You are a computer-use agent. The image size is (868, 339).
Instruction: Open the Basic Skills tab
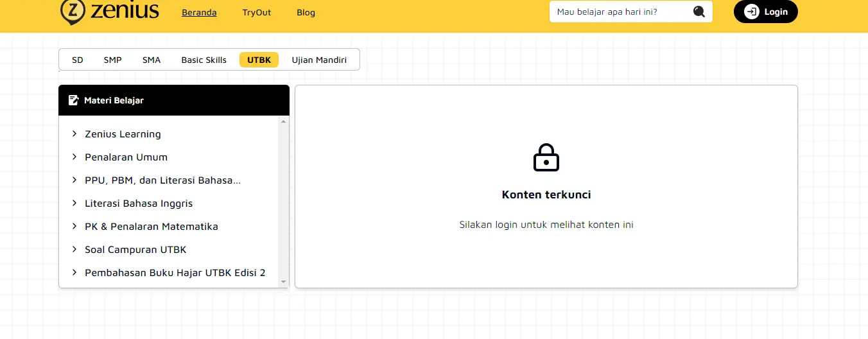[204, 60]
